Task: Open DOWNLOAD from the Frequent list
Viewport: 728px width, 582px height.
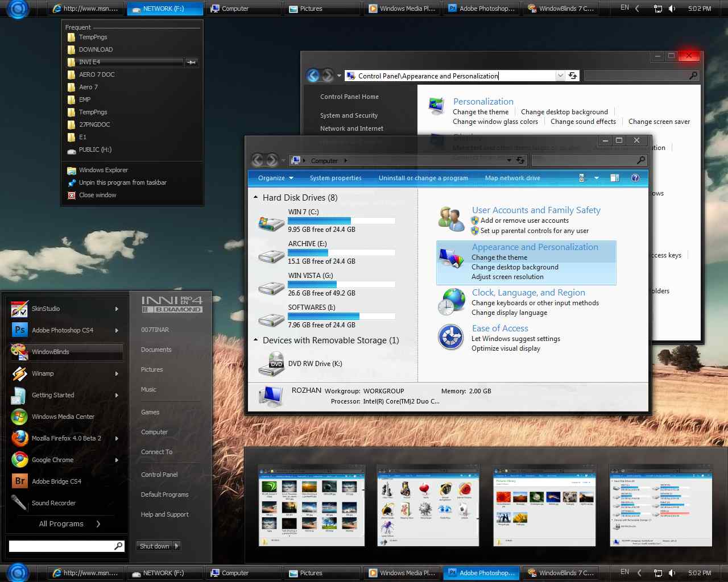Action: click(96, 49)
